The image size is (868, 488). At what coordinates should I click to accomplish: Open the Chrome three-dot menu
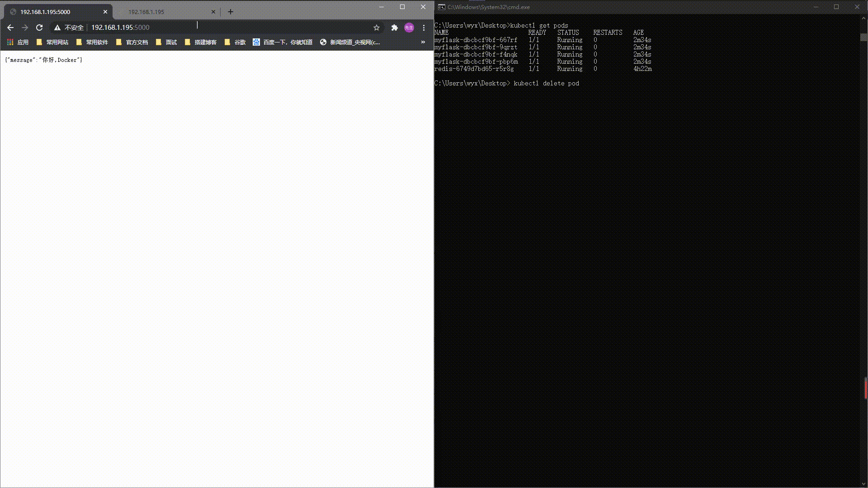pyautogui.click(x=424, y=28)
